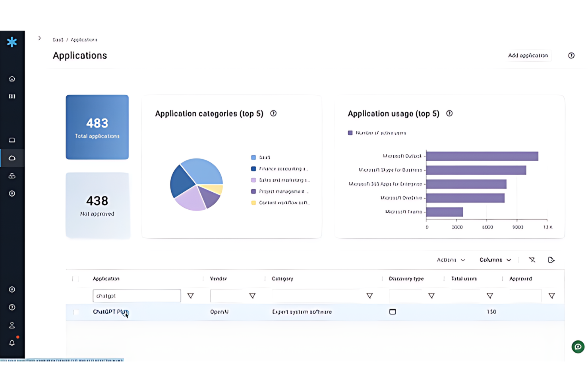The width and height of the screenshot is (588, 392).
Task: Open the stacked cloud icon below the active cloud
Action: (12, 176)
